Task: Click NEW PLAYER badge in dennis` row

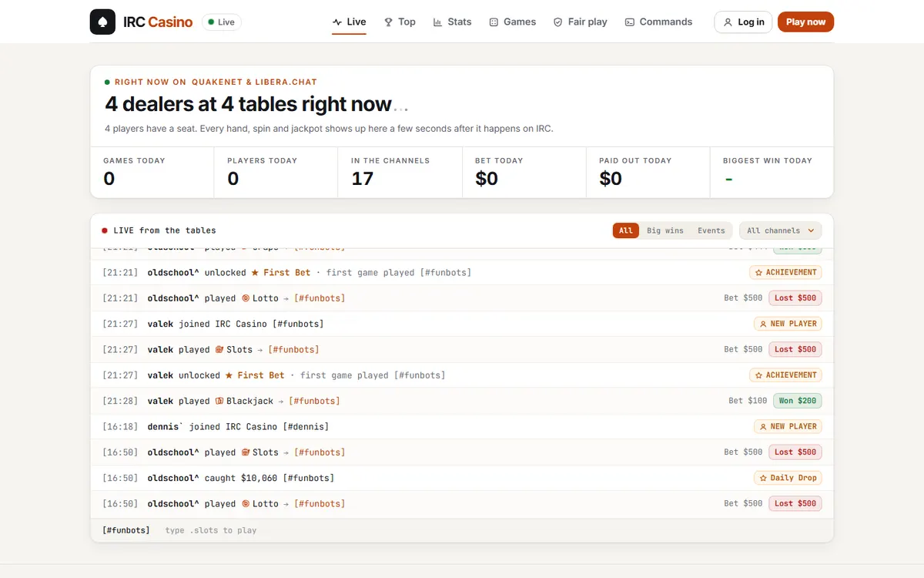Action: (788, 426)
